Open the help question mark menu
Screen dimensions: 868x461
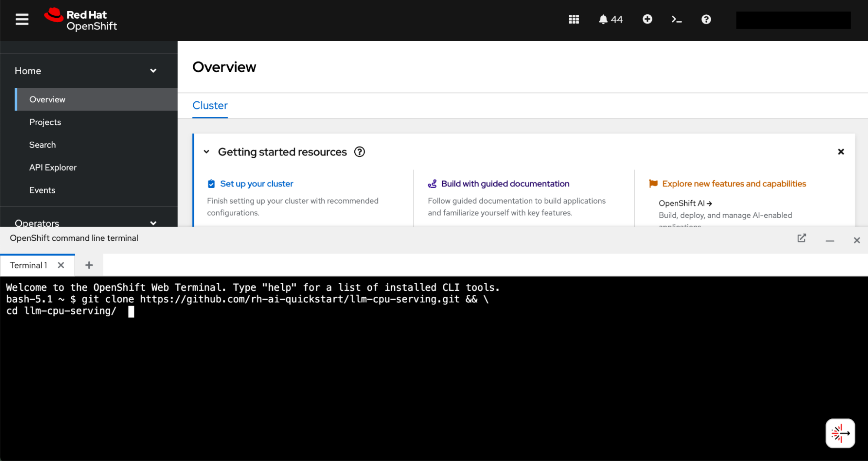(x=706, y=20)
